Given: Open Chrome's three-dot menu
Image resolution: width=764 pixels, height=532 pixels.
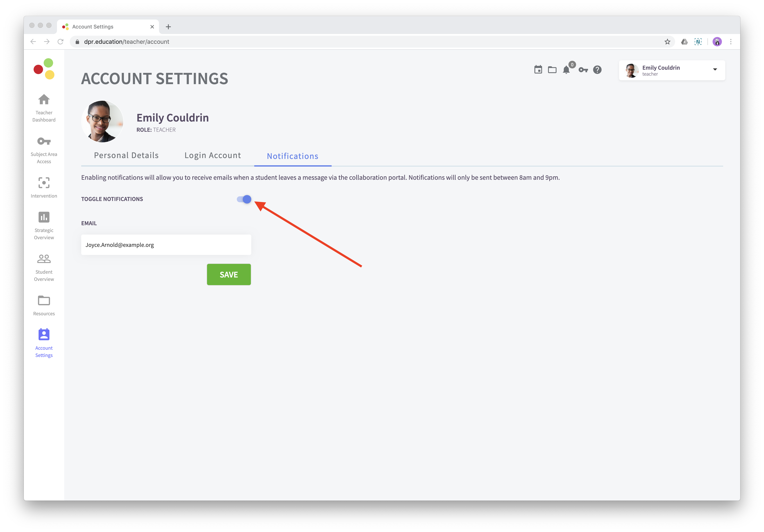Looking at the screenshot, I should [x=731, y=42].
